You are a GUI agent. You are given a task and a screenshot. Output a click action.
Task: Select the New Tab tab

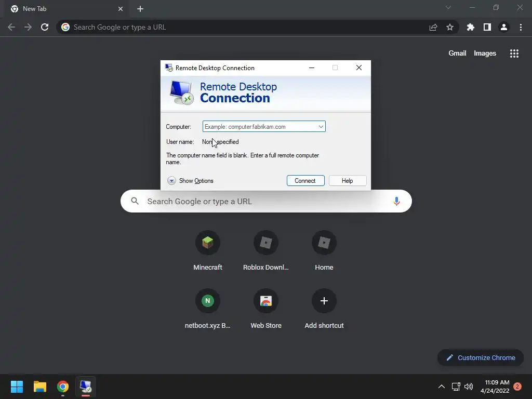point(67,9)
